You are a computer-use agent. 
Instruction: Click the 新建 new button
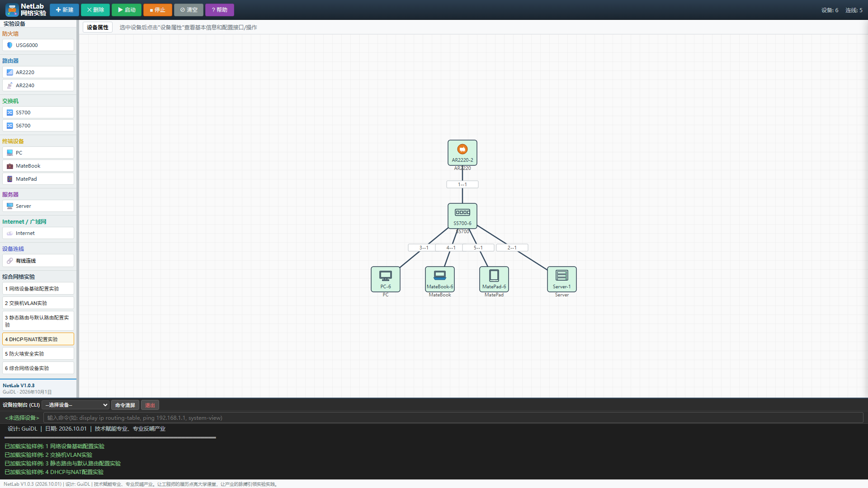point(64,10)
